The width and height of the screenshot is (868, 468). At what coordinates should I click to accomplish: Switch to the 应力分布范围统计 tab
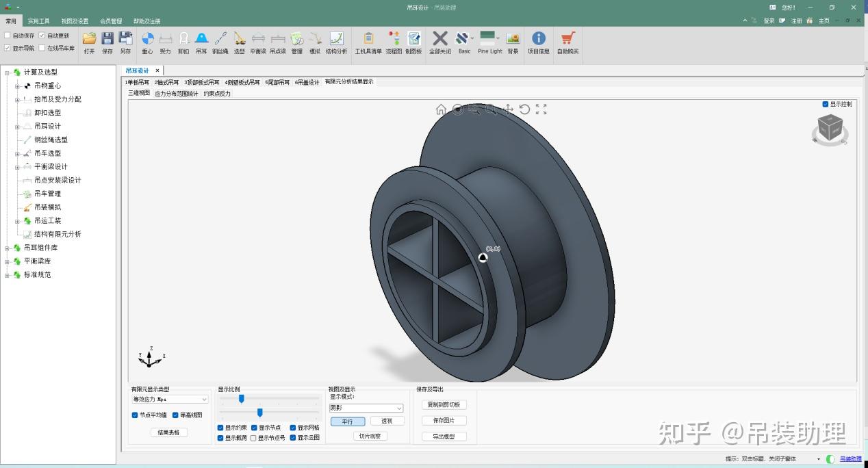click(177, 94)
